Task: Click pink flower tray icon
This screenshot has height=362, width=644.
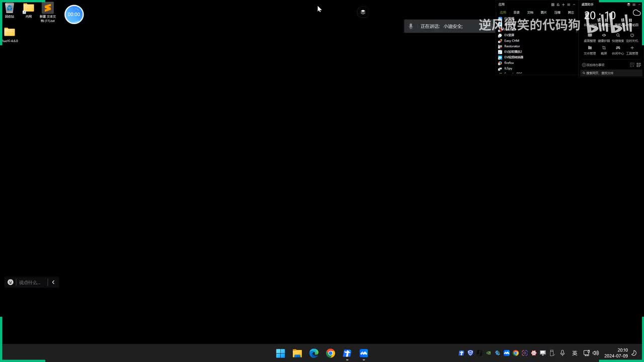Action: point(534,353)
